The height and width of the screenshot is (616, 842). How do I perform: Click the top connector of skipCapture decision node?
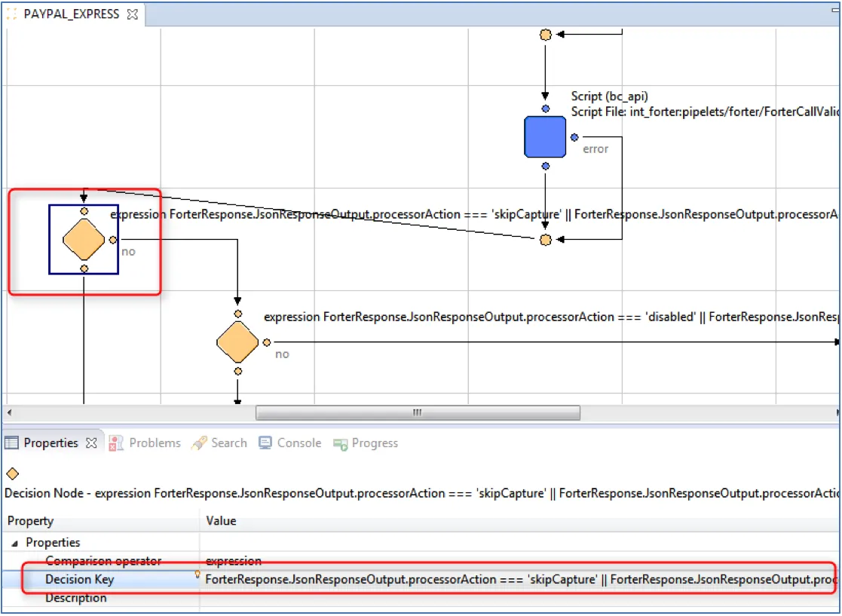[x=84, y=211]
